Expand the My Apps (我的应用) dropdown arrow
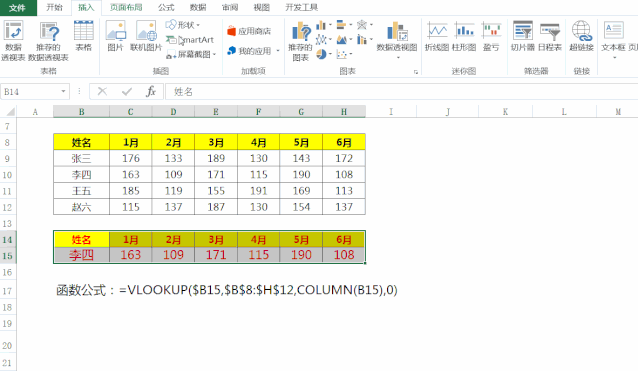This screenshot has height=371, width=638. [278, 51]
